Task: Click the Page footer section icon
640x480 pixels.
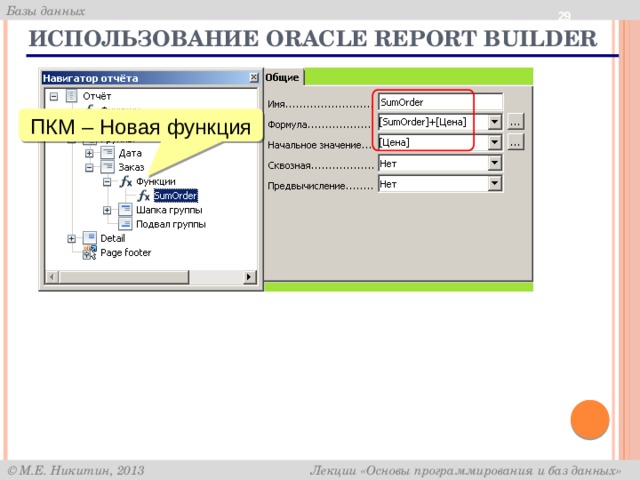Action: (x=89, y=252)
